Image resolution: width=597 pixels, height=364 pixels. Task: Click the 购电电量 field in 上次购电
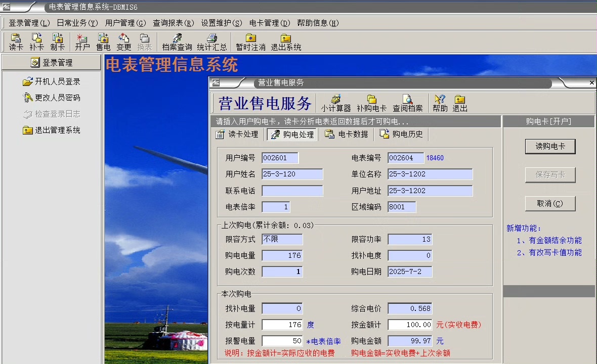click(282, 256)
